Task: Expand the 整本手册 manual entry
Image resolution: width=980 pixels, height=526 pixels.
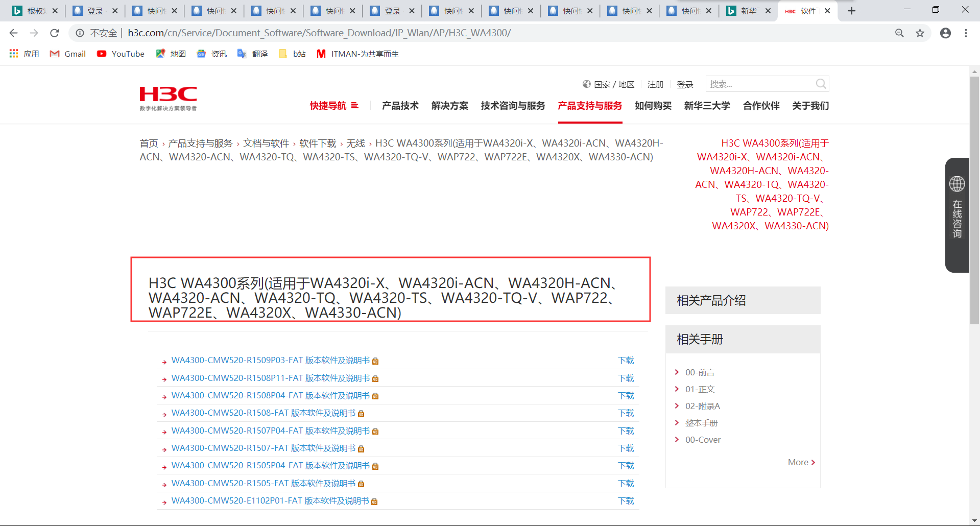Action: [x=701, y=423]
